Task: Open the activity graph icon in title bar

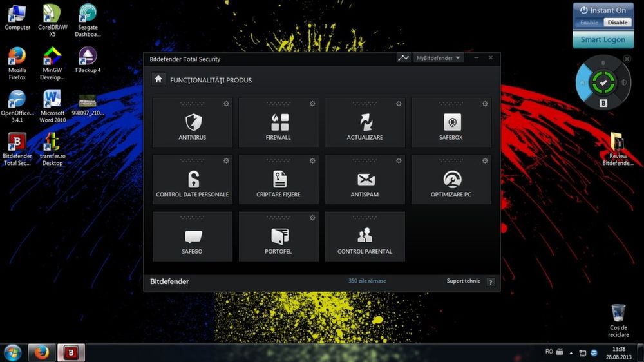Action: (404, 58)
